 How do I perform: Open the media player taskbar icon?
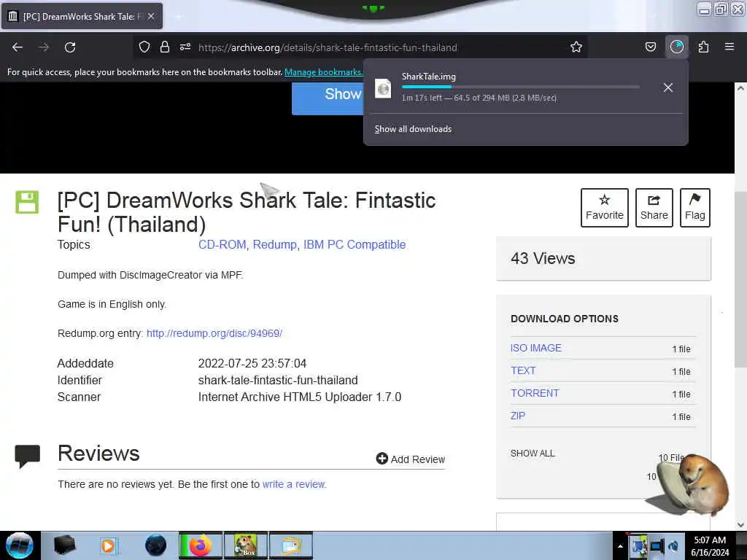tap(108, 545)
